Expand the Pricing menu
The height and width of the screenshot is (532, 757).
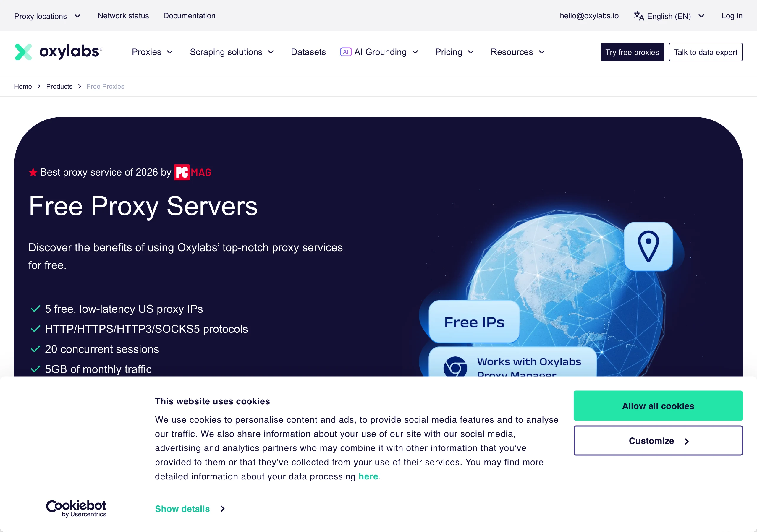455,52
